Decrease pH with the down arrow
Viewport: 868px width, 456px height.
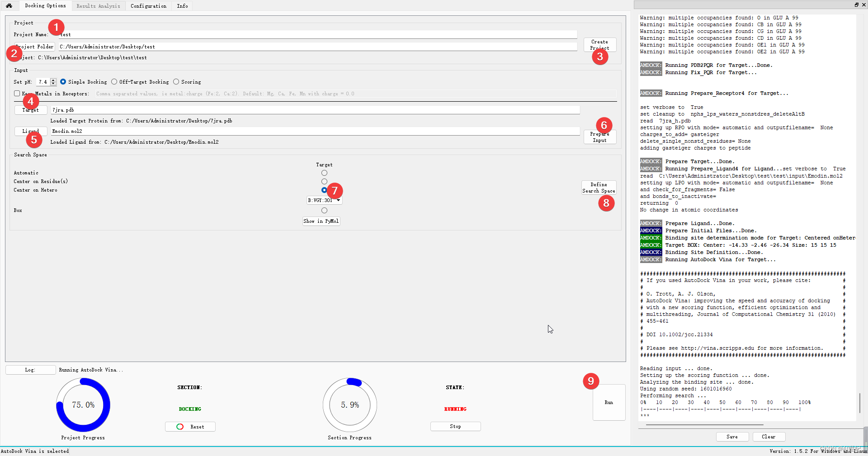coord(53,84)
